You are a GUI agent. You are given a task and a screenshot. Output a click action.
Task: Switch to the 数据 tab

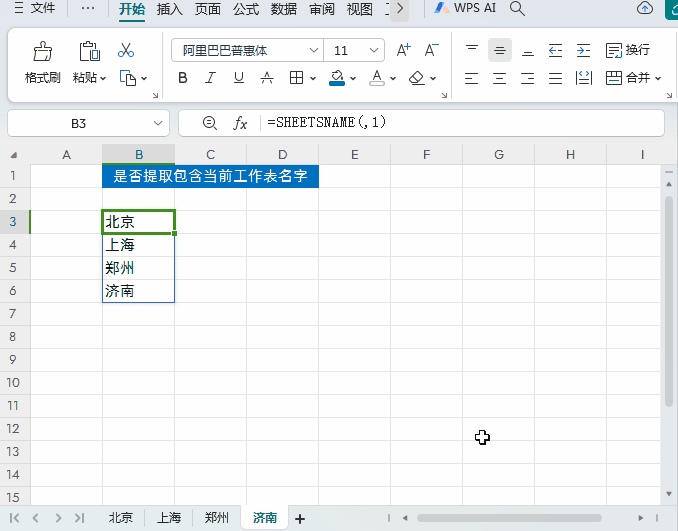click(x=284, y=9)
